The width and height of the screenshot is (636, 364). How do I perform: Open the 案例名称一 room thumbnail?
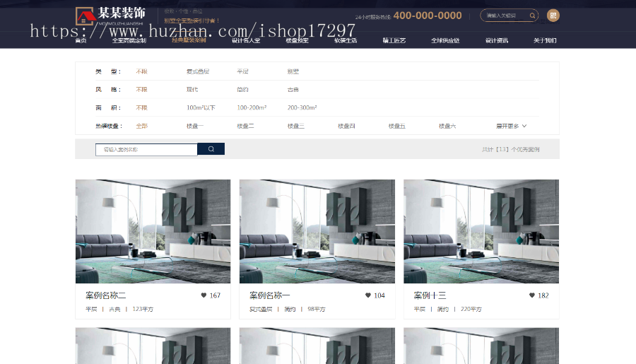[317, 231]
